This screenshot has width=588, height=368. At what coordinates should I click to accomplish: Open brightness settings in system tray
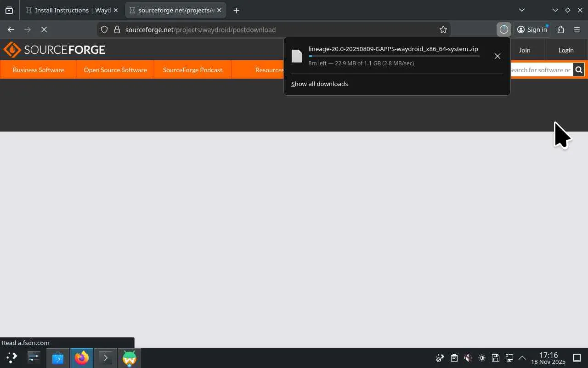click(x=481, y=358)
